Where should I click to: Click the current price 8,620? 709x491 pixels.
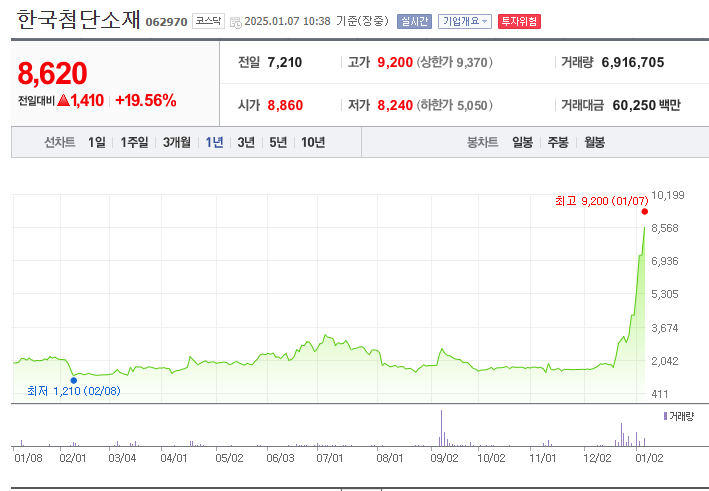[52, 73]
